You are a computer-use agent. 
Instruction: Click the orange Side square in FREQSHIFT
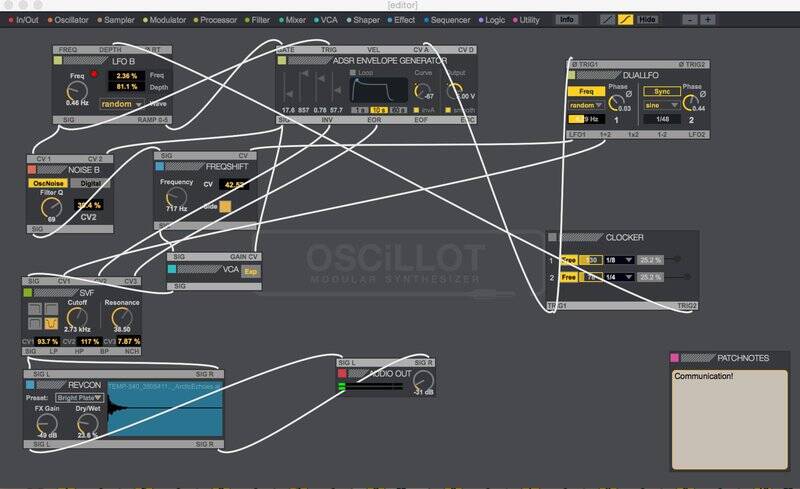tap(225, 206)
